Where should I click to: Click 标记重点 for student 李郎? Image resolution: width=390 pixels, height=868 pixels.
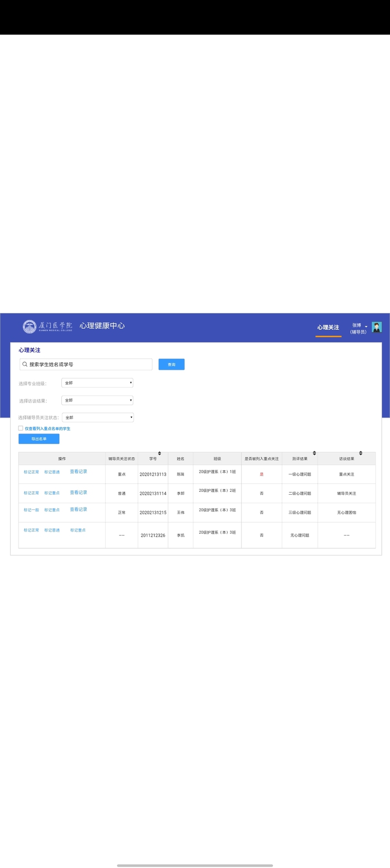[52, 493]
